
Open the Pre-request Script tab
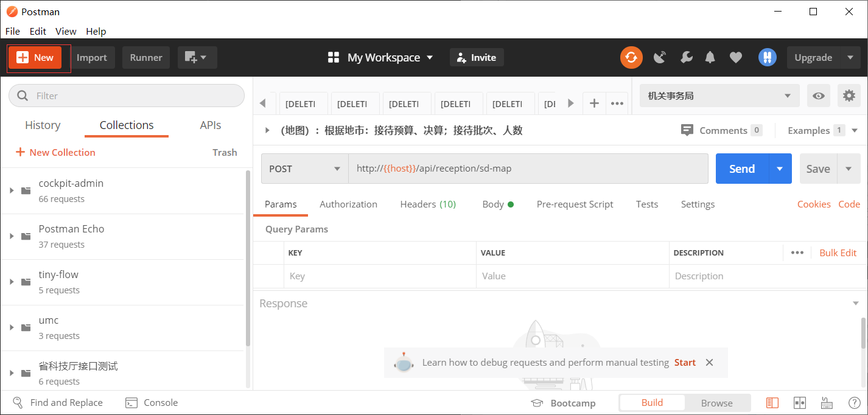tap(575, 204)
